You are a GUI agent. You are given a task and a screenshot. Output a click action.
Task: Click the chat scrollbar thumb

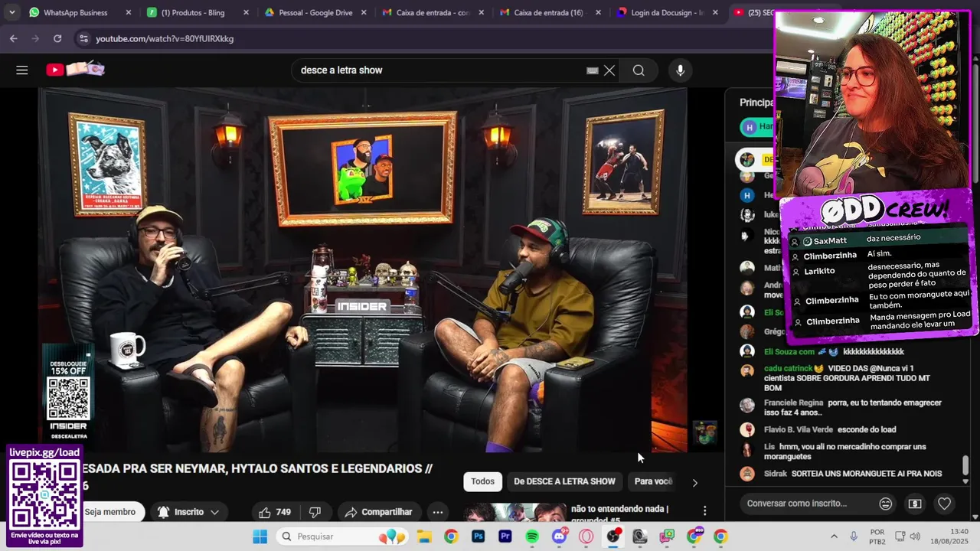click(x=965, y=465)
